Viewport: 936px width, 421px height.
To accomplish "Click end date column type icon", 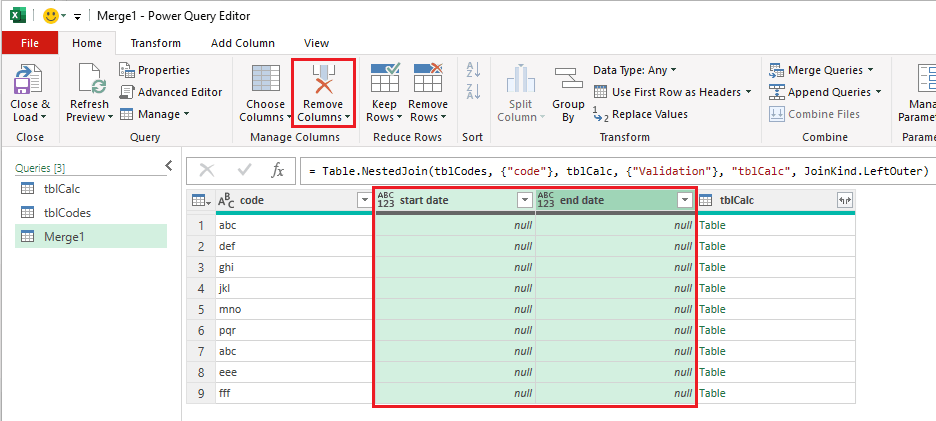I will (x=546, y=201).
